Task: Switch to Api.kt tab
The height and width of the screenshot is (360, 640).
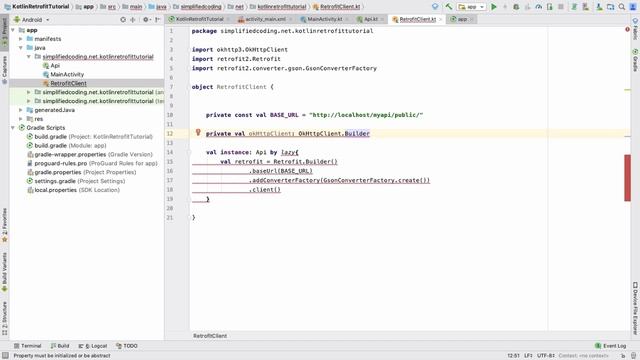Action: [x=370, y=19]
